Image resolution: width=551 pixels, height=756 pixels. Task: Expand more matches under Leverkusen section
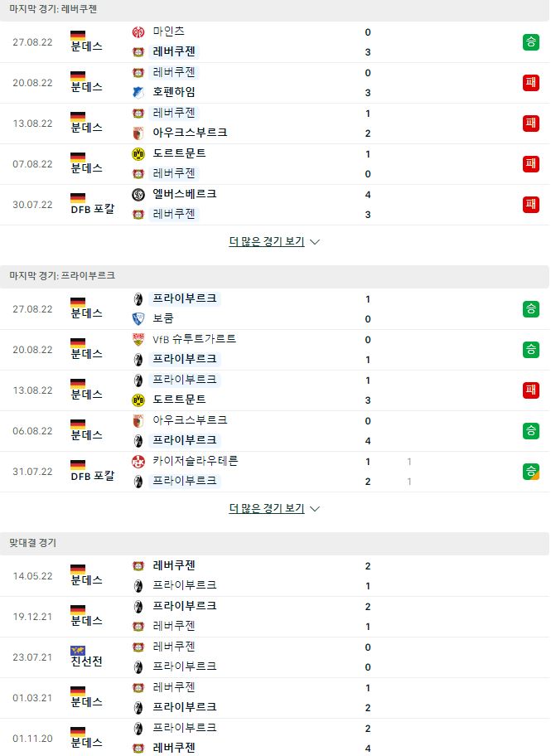[274, 241]
